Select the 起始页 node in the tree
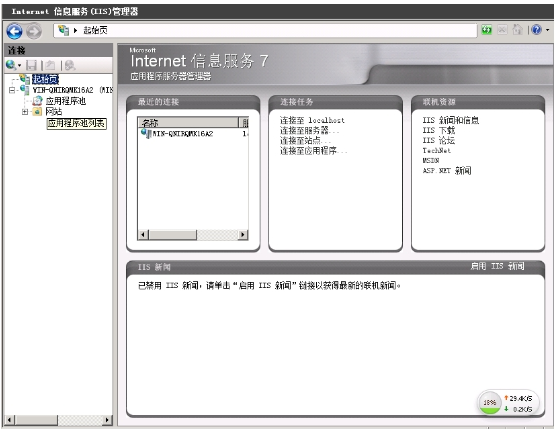557x429 pixels. tap(45, 79)
